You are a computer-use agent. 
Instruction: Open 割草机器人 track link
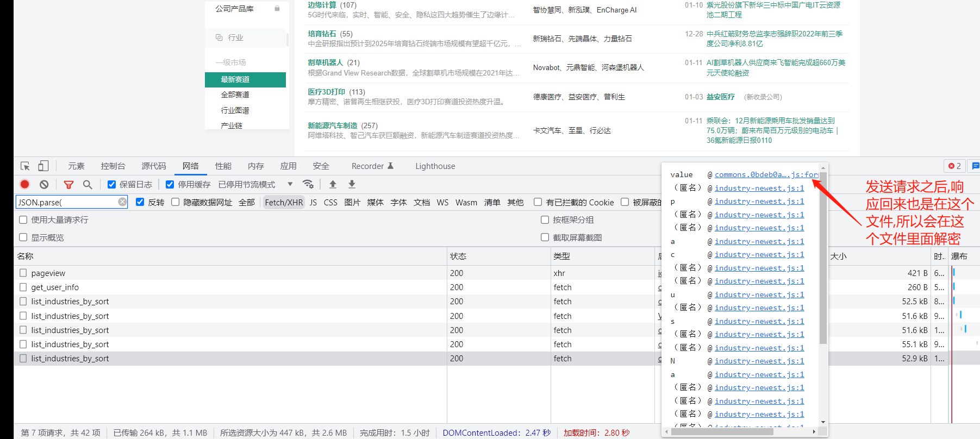coord(326,62)
